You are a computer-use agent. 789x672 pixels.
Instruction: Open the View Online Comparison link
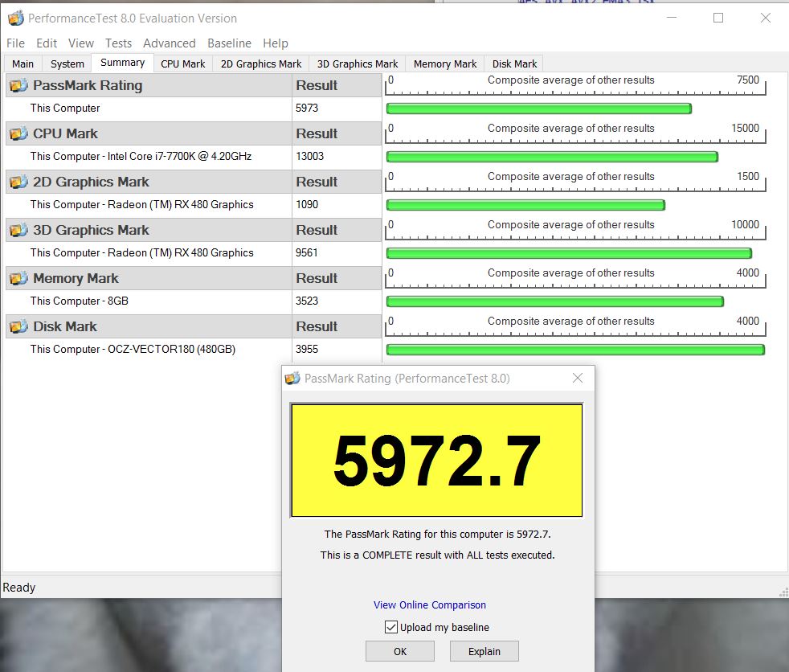[x=430, y=605]
